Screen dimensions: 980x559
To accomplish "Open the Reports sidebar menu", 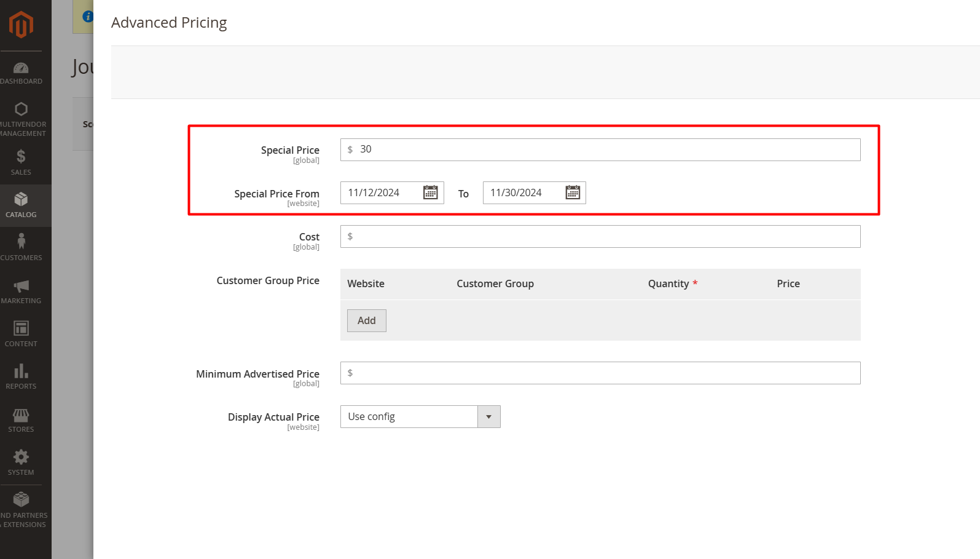I will 21,376.
